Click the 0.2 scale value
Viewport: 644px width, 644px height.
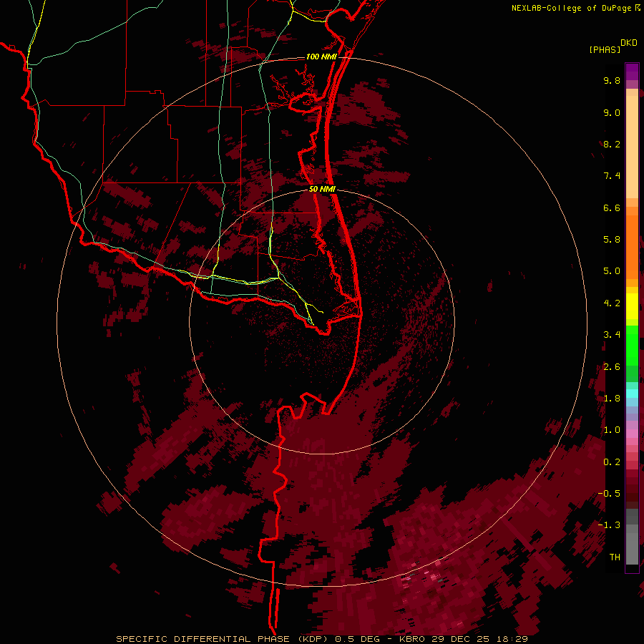click(x=612, y=462)
